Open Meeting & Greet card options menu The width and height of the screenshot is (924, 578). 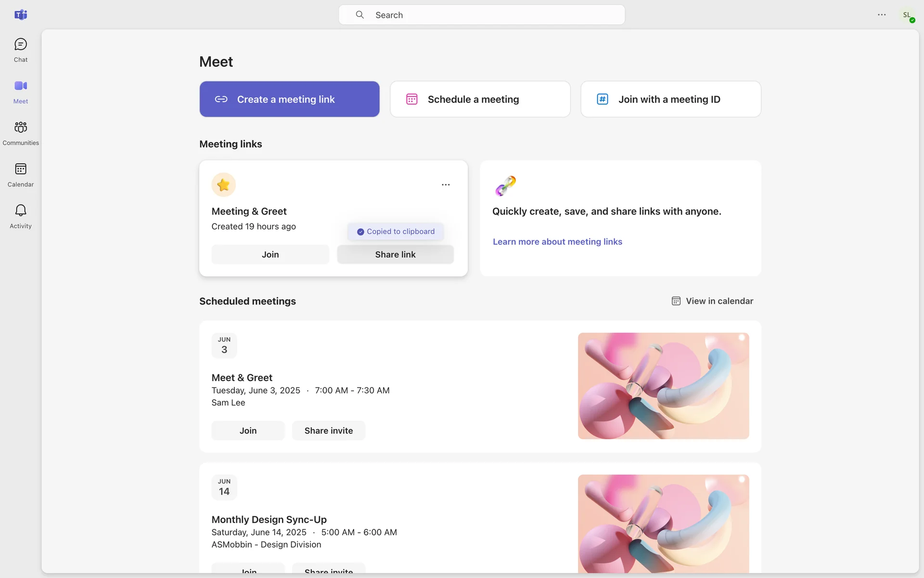(446, 184)
